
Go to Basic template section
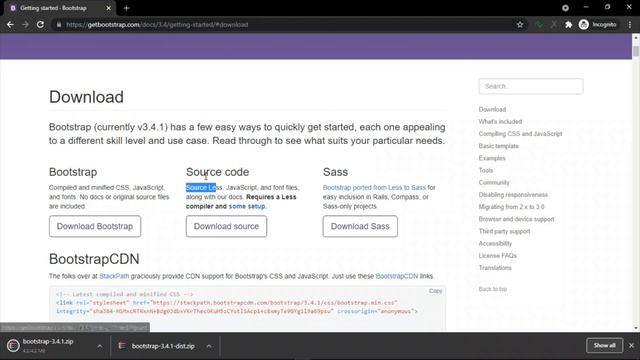(x=498, y=146)
